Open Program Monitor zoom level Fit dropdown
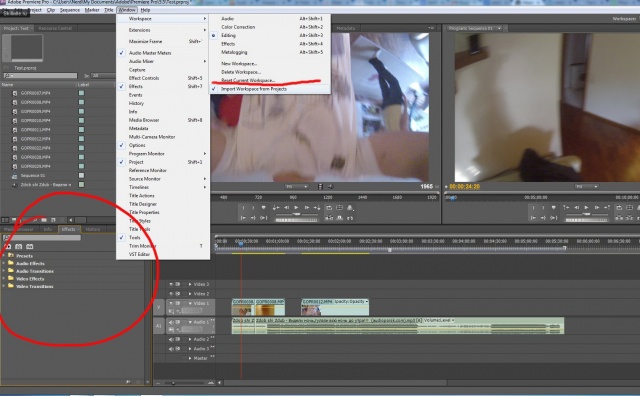The width and height of the screenshot is (640, 396). pyautogui.click(x=587, y=187)
